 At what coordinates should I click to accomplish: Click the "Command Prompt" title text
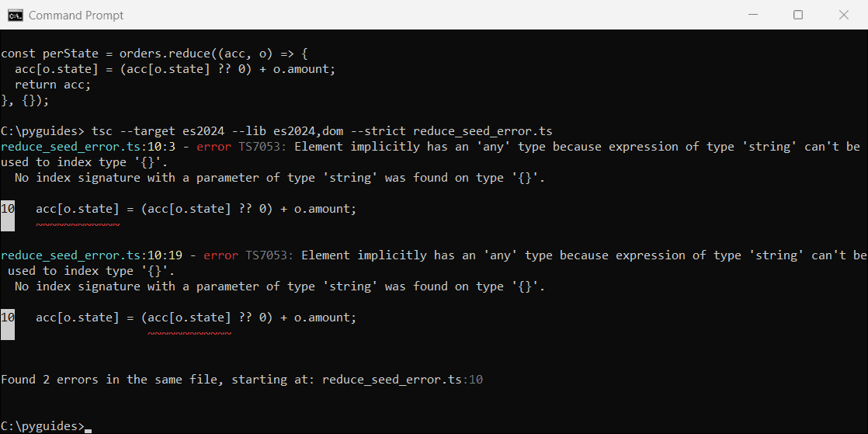pyautogui.click(x=76, y=16)
